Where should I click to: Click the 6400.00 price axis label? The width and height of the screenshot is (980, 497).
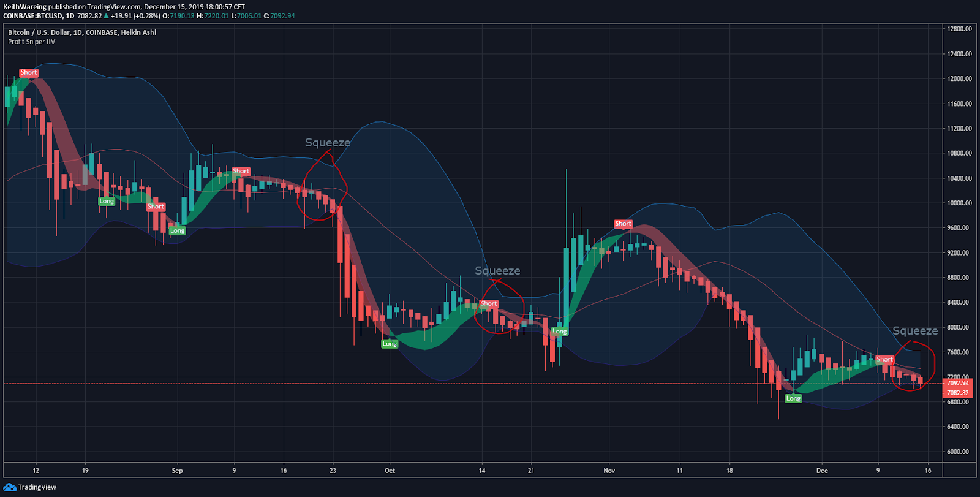tap(959, 427)
